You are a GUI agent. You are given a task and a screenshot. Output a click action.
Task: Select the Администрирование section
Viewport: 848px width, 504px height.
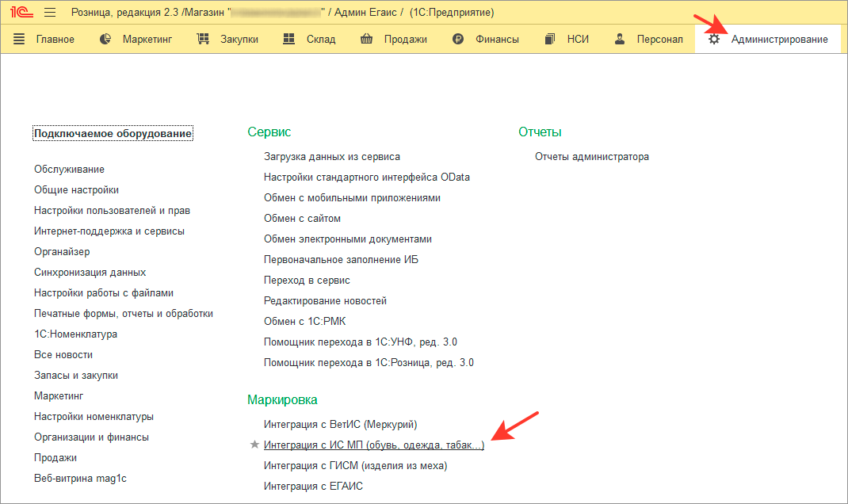(779, 40)
